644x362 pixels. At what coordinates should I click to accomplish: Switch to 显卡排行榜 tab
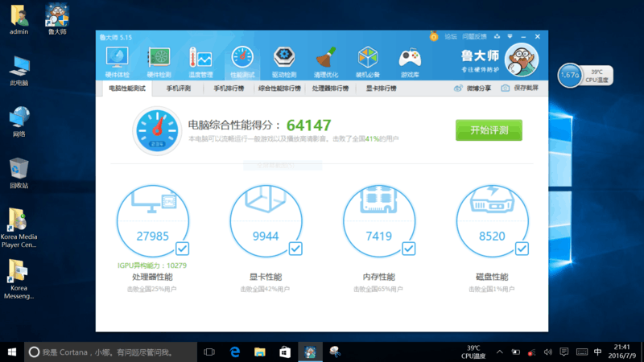[x=381, y=88]
